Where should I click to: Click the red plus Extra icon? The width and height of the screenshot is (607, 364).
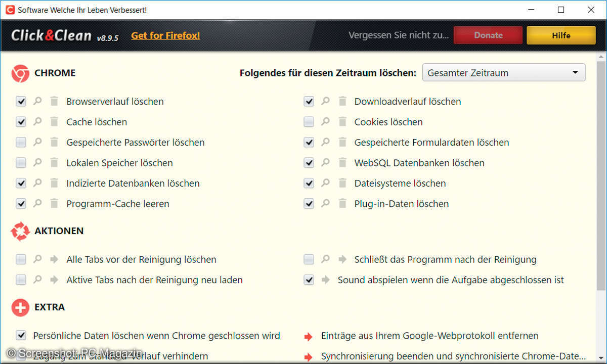coord(20,307)
